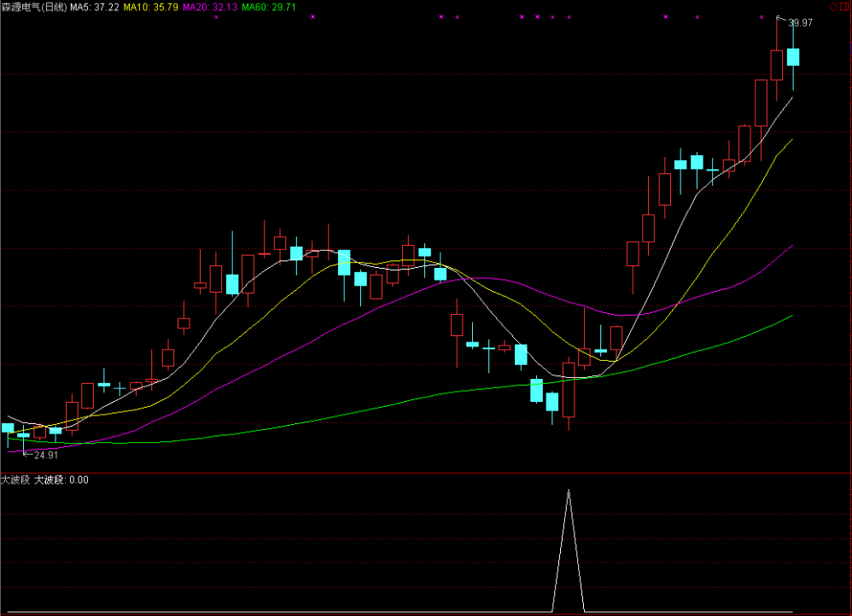Click the red split-window icon
Image resolution: width=852 pixels, height=616 pixels.
[844, 7]
